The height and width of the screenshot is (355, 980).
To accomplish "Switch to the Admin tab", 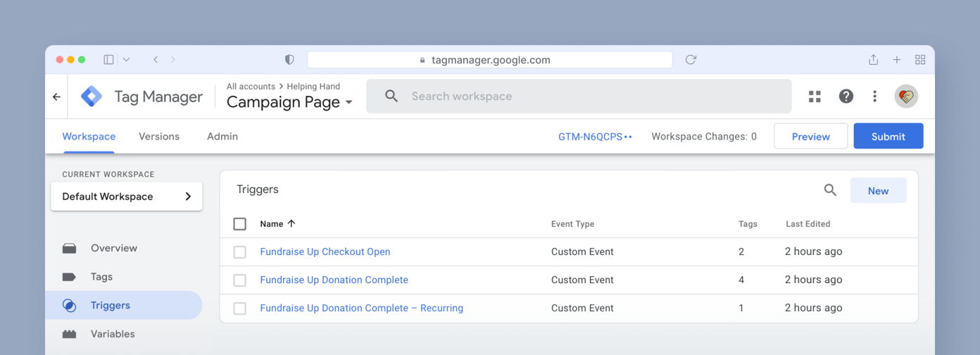I will click(x=222, y=137).
